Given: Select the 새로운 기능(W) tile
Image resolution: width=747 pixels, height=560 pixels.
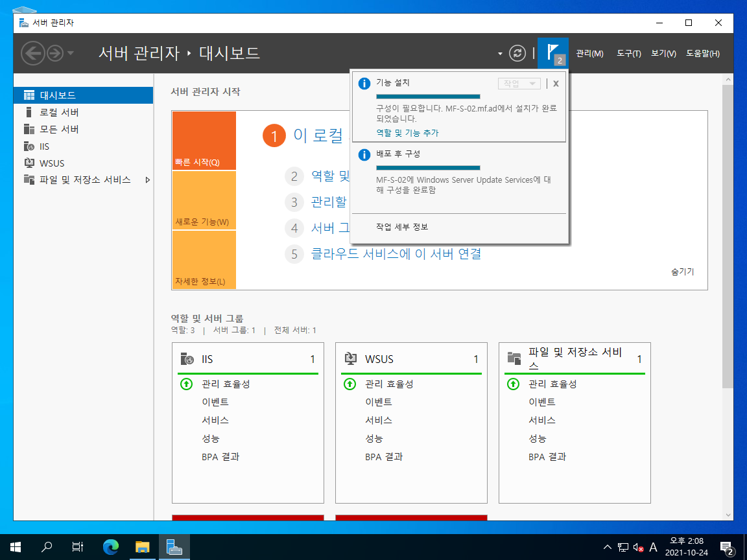Looking at the screenshot, I should point(204,200).
